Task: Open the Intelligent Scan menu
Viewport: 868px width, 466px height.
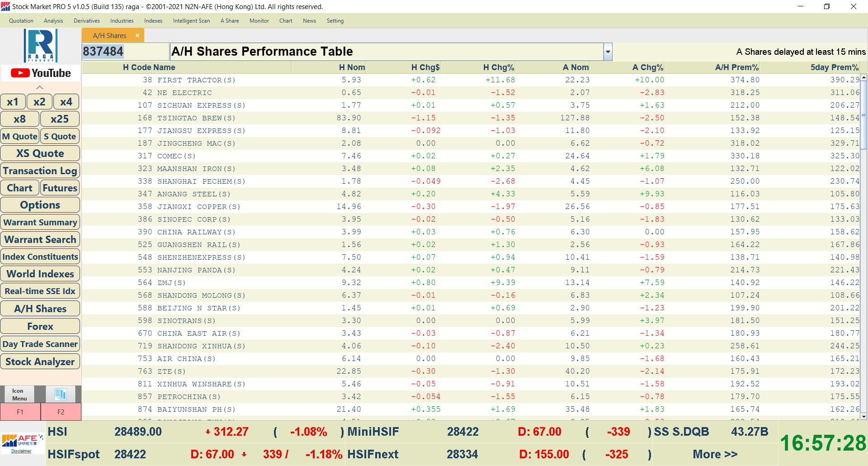Action: coord(191,21)
